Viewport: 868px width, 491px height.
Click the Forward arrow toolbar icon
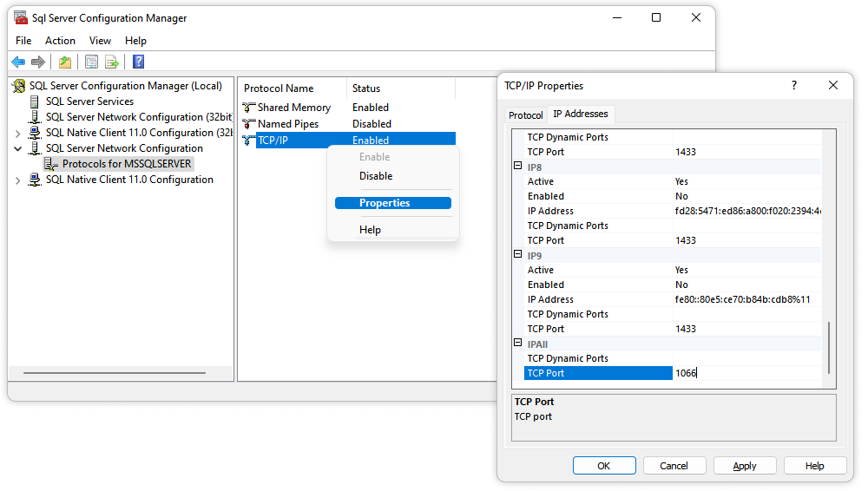[x=37, y=62]
